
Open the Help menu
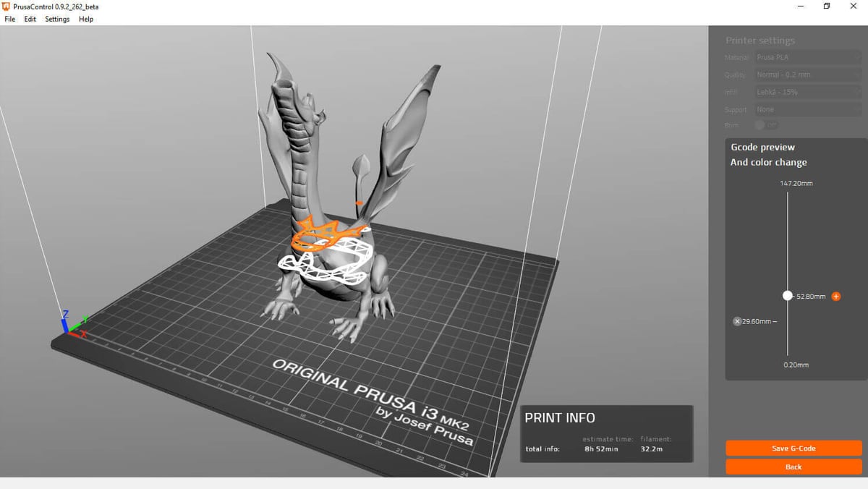click(x=86, y=19)
